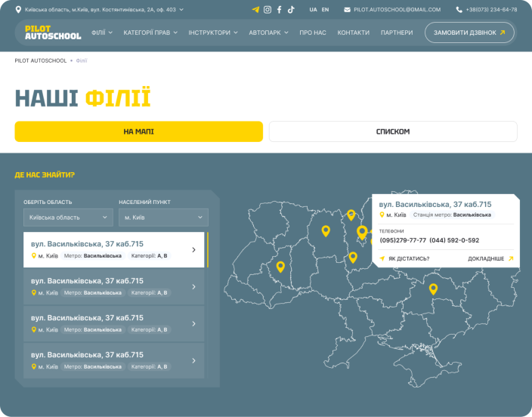Click the chevron on the fourth branch card

tap(193, 360)
